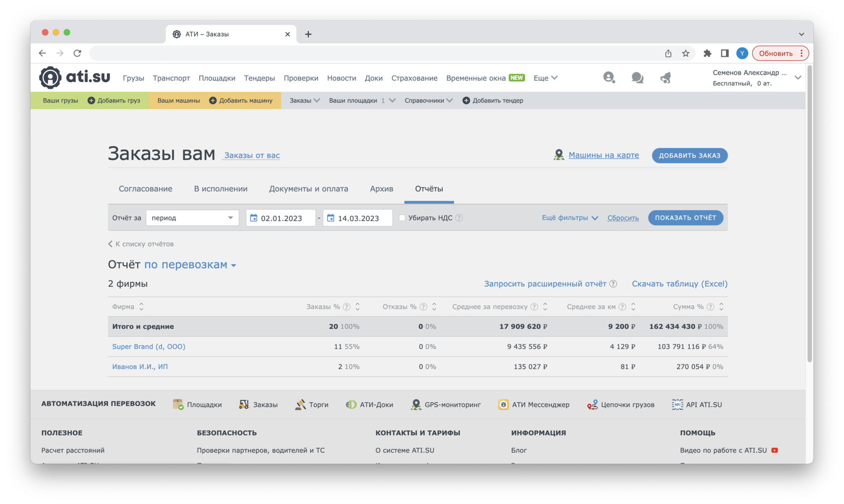The width and height of the screenshot is (844, 504).
Task: Click help icon next to Среднее за перевозку
Action: (x=535, y=307)
